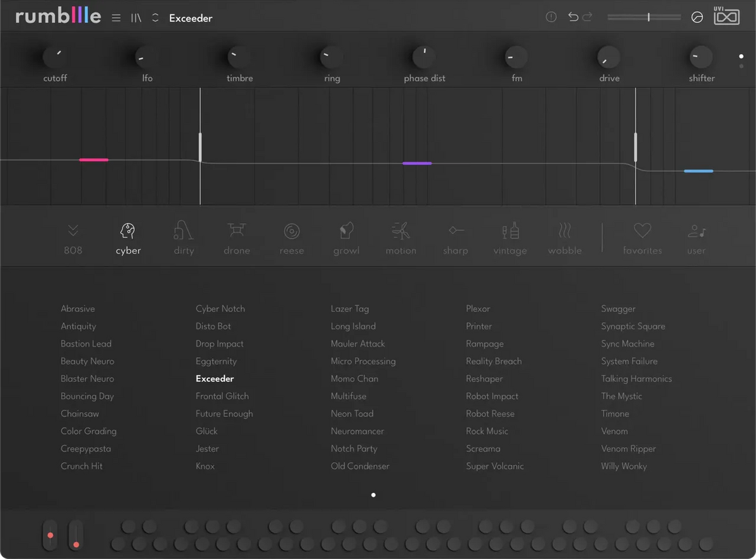The width and height of the screenshot is (756, 559).
Task: Load the Talking Harmonics preset
Action: pos(637,379)
